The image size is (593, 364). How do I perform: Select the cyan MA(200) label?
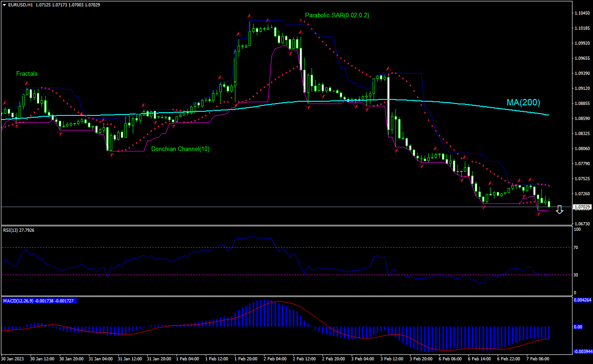(x=523, y=102)
